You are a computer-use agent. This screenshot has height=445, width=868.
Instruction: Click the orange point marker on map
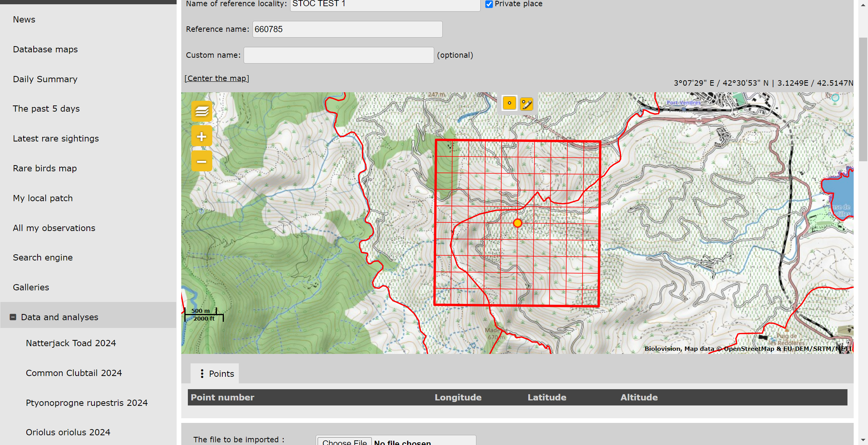pyautogui.click(x=517, y=223)
